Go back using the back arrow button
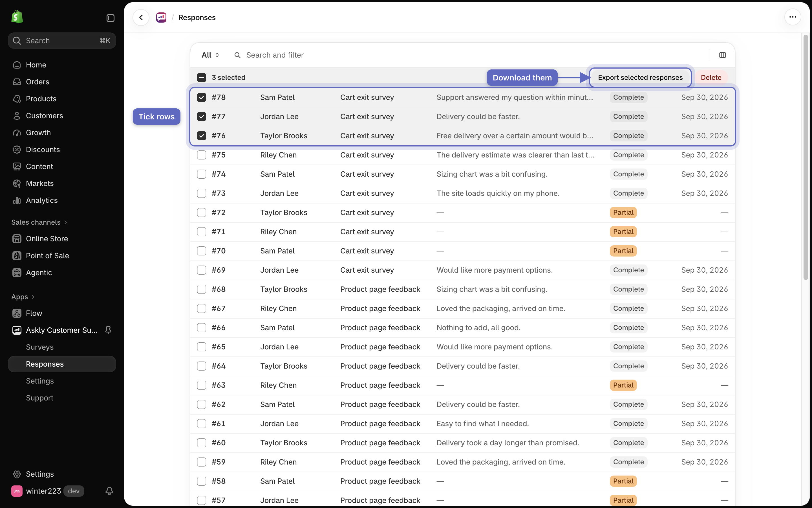The width and height of the screenshot is (812, 508). tap(141, 17)
